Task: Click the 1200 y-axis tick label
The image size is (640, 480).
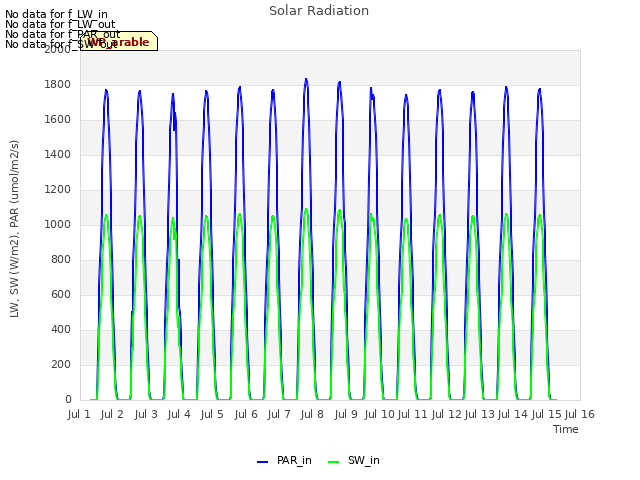Action: pos(58,189)
